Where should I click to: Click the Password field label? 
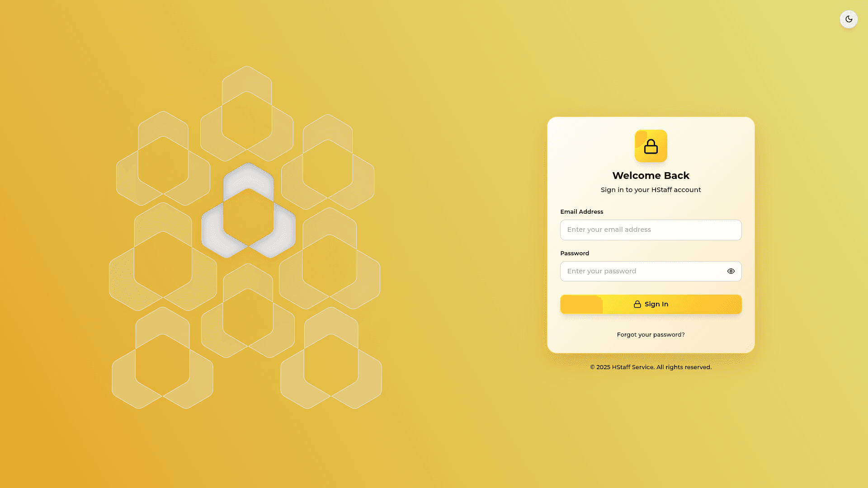[574, 253]
